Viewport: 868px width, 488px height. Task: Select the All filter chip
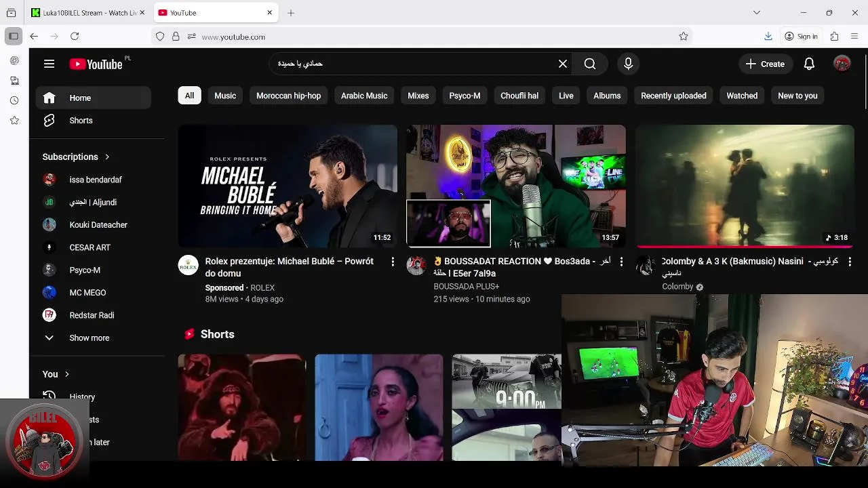(x=189, y=96)
